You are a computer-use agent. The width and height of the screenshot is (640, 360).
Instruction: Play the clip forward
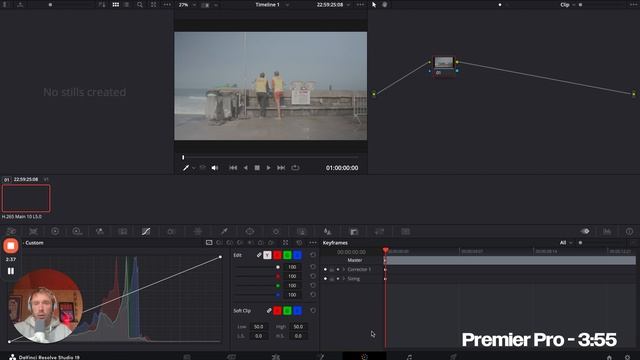[x=268, y=168]
